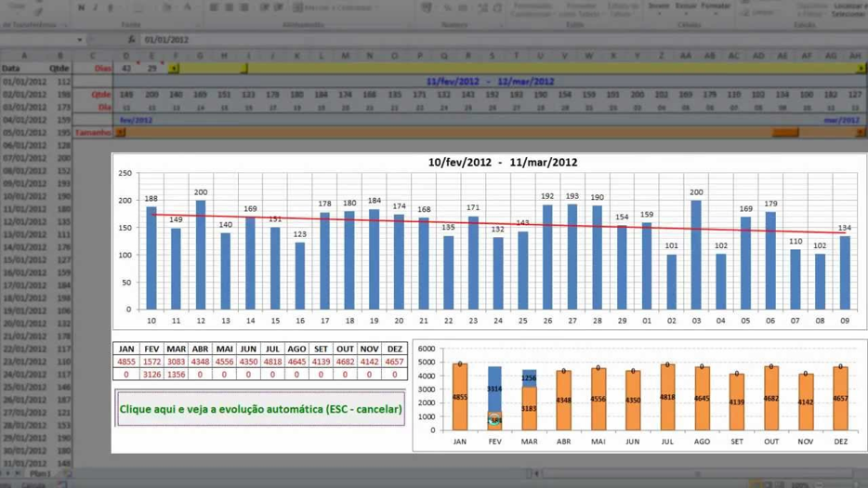
Task: Click the fill color bucket icon
Action: point(167,8)
